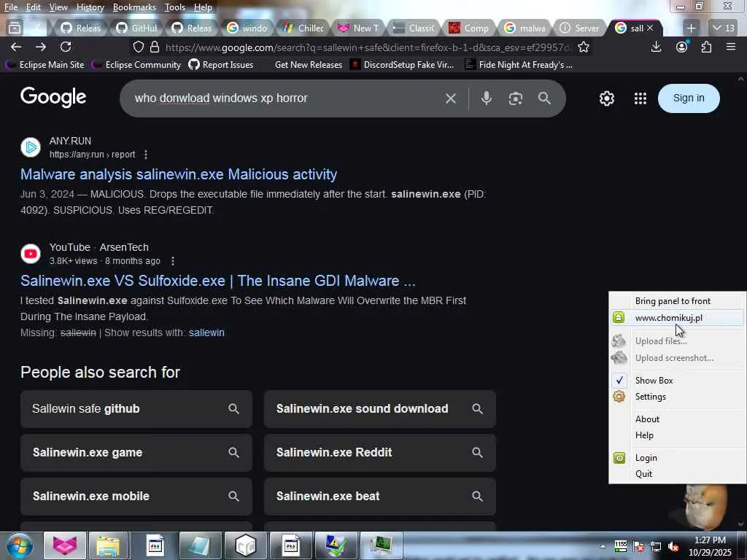Click the taskbar clock and date

[x=710, y=546]
